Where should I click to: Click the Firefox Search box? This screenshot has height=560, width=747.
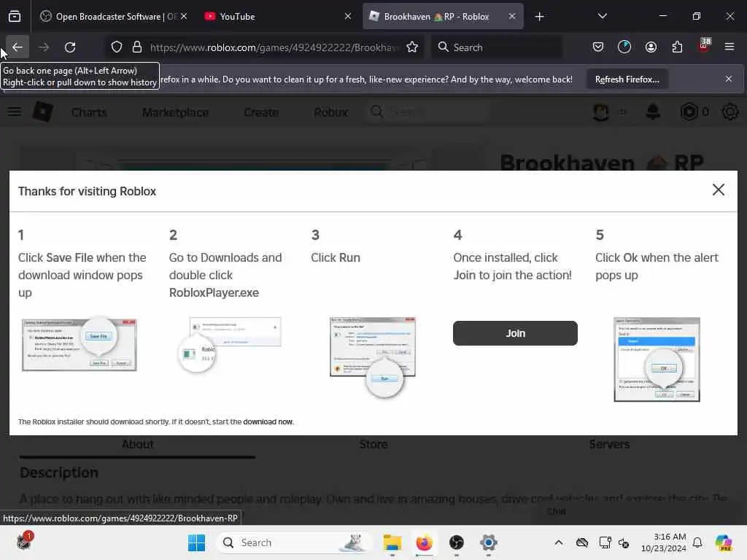pyautogui.click(x=497, y=47)
